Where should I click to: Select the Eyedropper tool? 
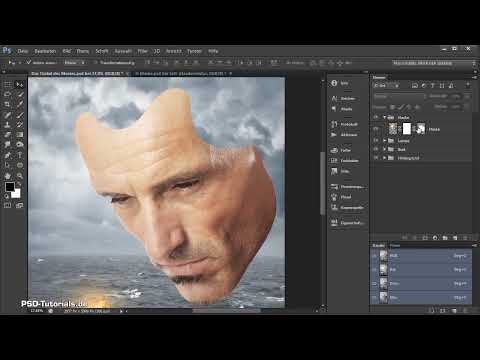pyautogui.click(x=20, y=105)
